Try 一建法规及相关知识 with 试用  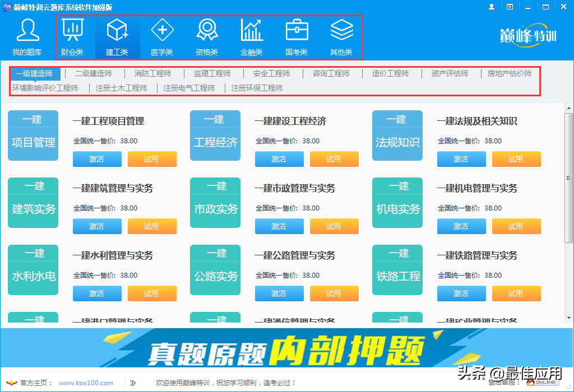click(x=516, y=159)
